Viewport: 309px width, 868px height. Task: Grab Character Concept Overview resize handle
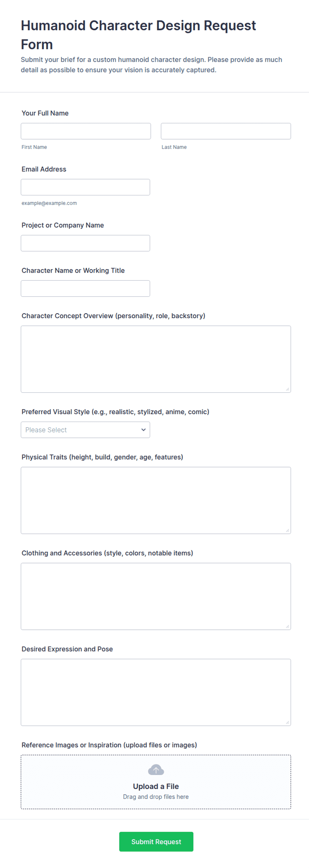tap(287, 389)
